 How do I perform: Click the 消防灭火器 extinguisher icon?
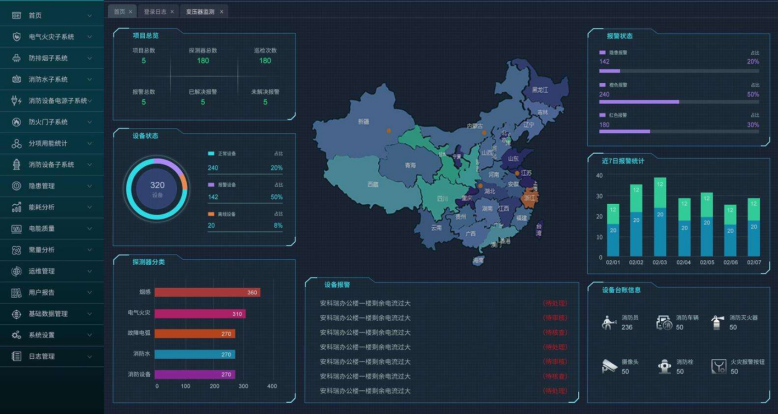click(717, 323)
